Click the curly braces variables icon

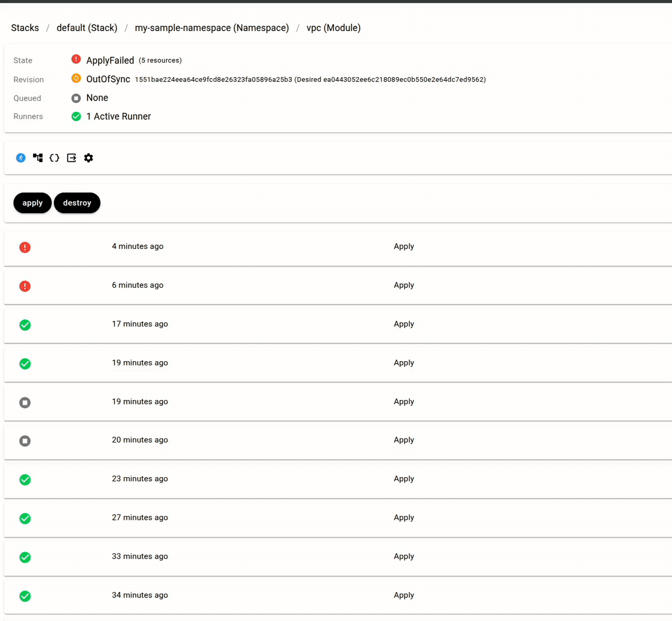pyautogui.click(x=55, y=158)
